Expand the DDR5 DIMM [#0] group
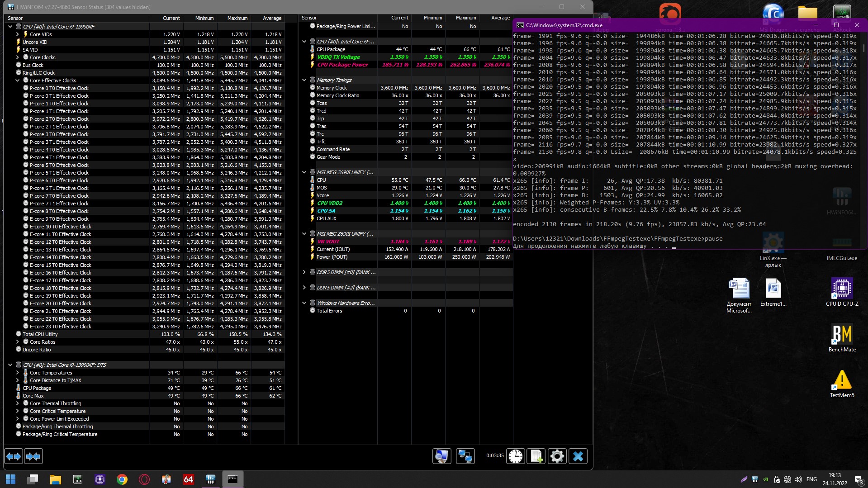The image size is (868, 488). pyautogui.click(x=304, y=272)
